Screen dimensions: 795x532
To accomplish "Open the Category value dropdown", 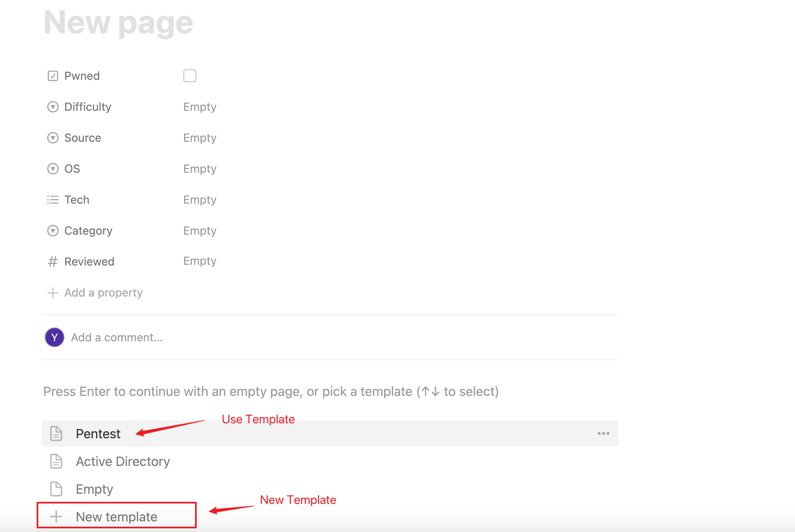I will (x=200, y=231).
